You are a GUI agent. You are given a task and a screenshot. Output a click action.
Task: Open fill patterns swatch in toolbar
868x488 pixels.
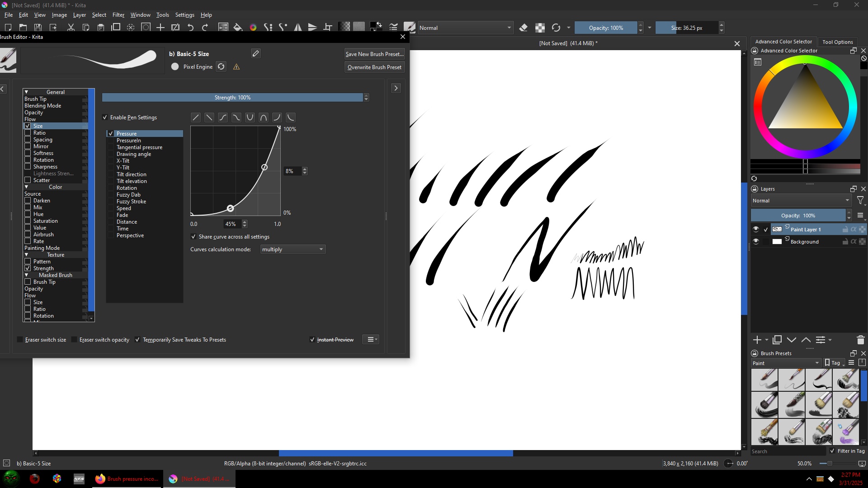pos(359,27)
